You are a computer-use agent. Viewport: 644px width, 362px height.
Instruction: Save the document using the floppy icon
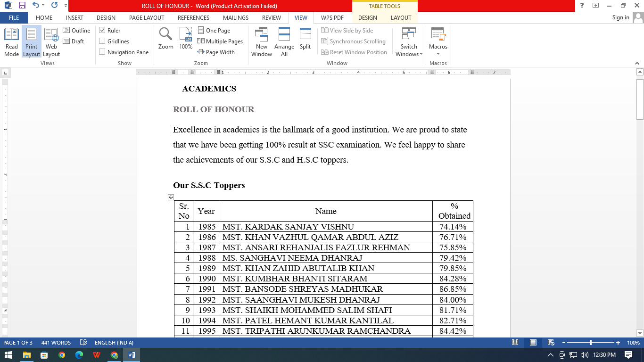pos(22,6)
